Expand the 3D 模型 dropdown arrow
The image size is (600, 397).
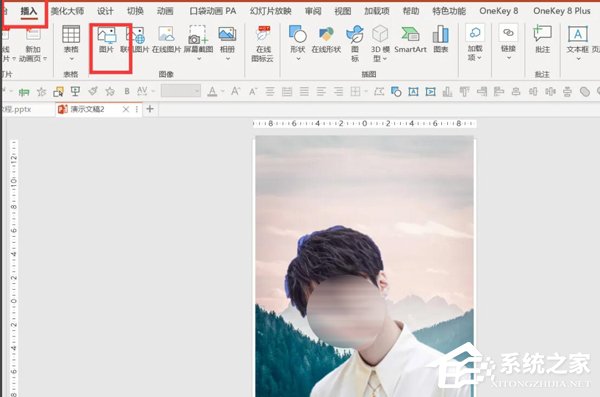(x=385, y=59)
